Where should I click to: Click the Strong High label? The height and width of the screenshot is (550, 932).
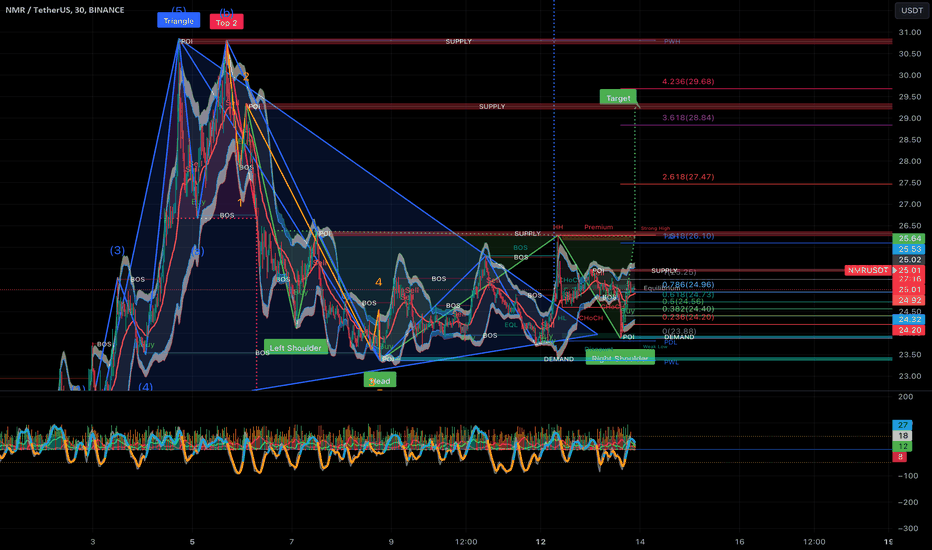[x=655, y=228]
